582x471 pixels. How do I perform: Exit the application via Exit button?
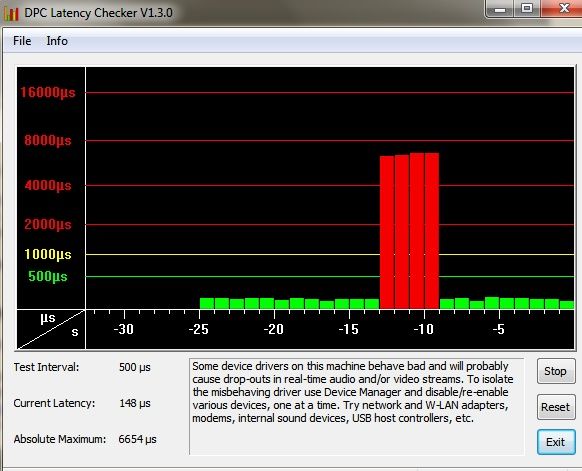(x=556, y=442)
